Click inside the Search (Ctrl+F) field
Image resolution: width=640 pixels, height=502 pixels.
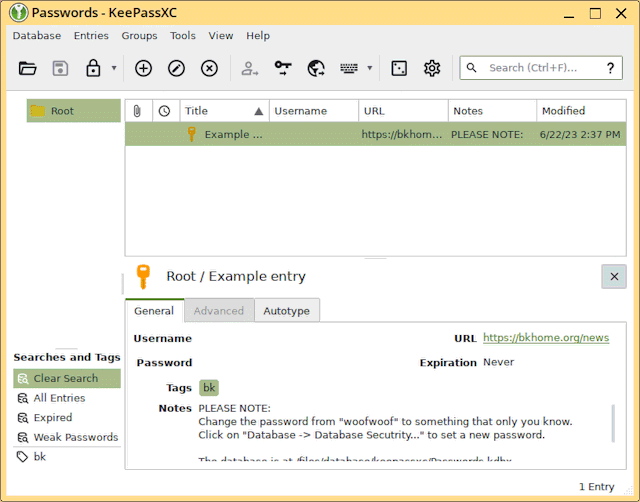[x=541, y=68]
